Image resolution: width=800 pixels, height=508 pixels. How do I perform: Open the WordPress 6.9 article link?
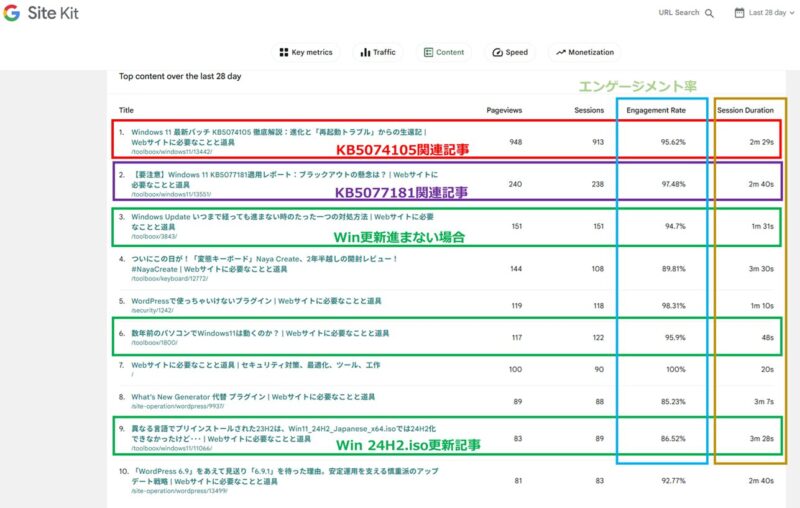[286, 476]
